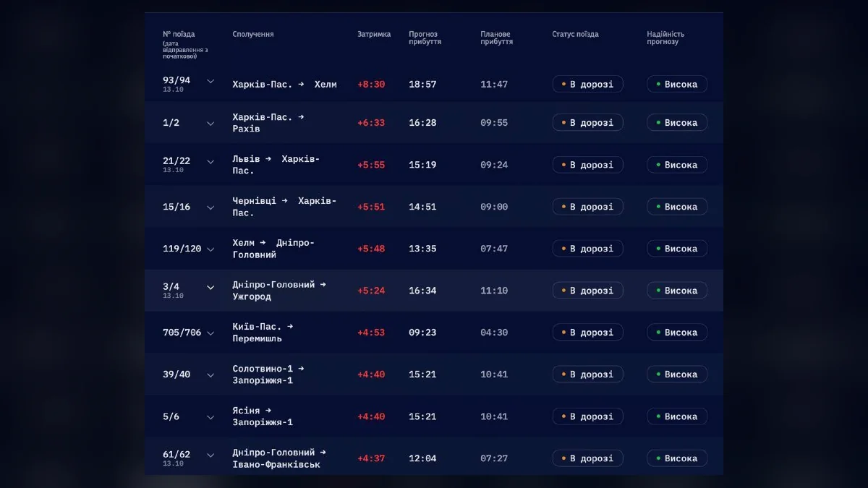Select route 'Ясіня → Запоріжжя-1'

263,416
